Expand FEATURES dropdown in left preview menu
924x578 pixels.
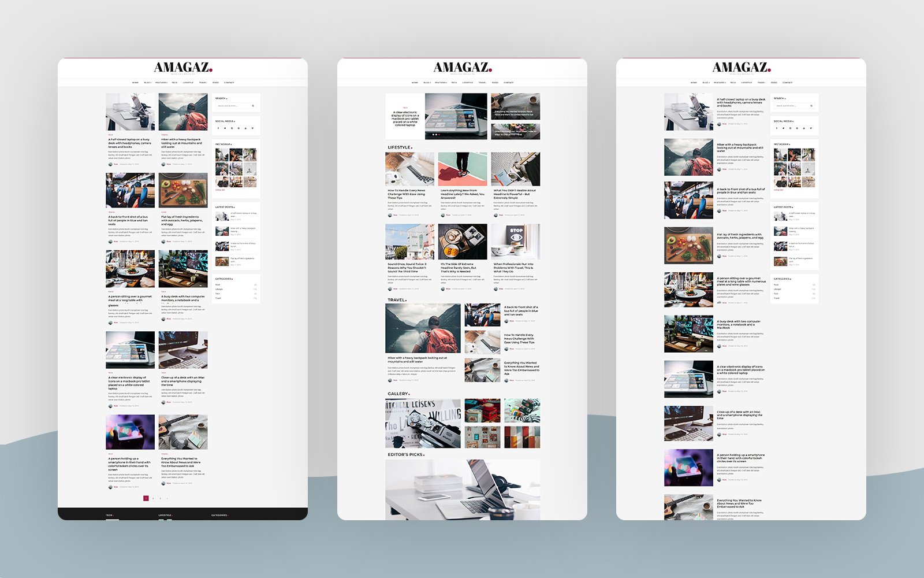(x=162, y=83)
